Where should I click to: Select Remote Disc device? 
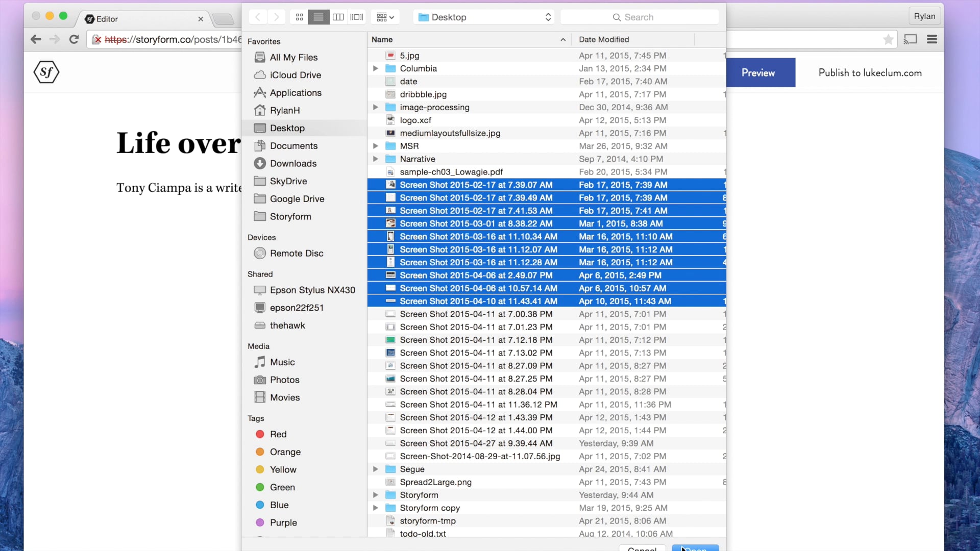coord(305,254)
